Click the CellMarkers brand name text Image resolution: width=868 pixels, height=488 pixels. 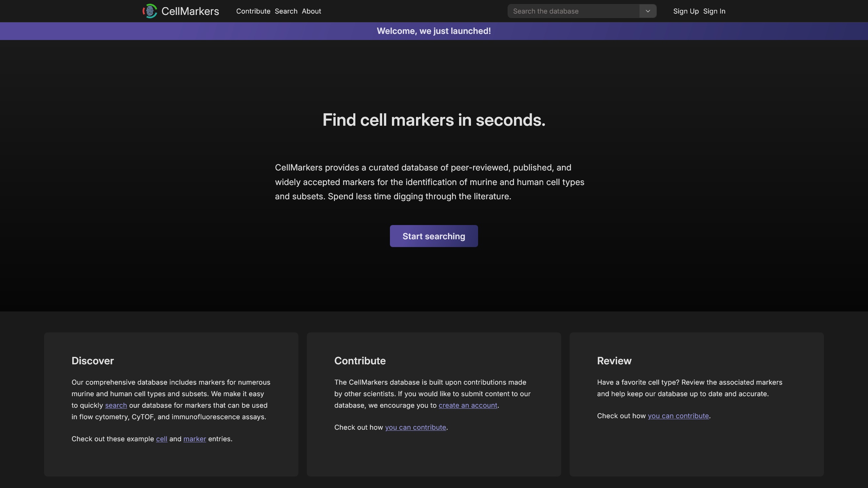190,11
